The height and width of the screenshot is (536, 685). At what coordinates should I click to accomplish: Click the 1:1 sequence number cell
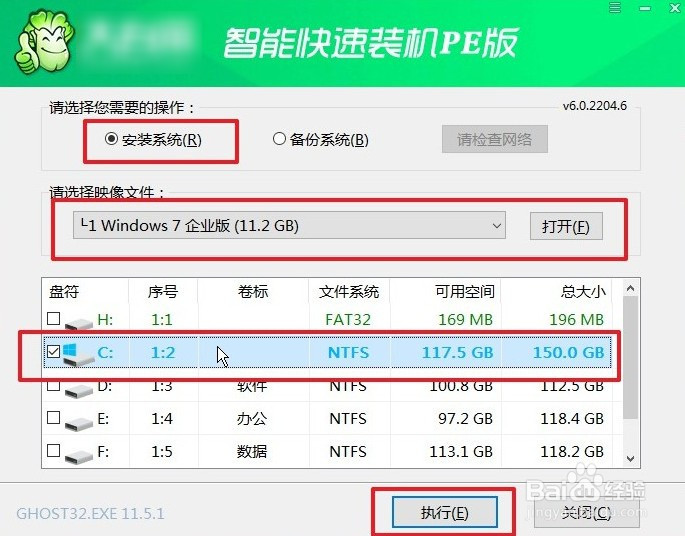[x=162, y=319]
